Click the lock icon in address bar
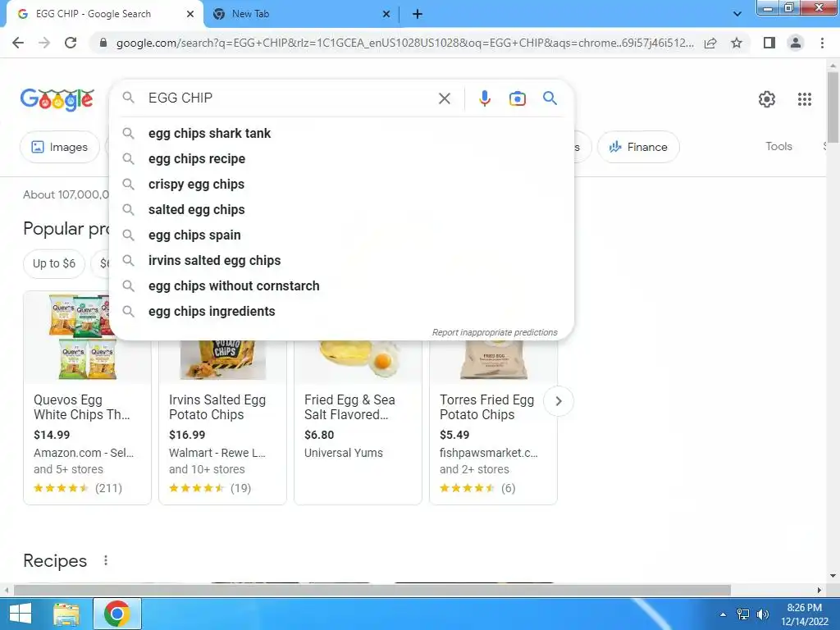This screenshot has height=630, width=840. (103, 43)
